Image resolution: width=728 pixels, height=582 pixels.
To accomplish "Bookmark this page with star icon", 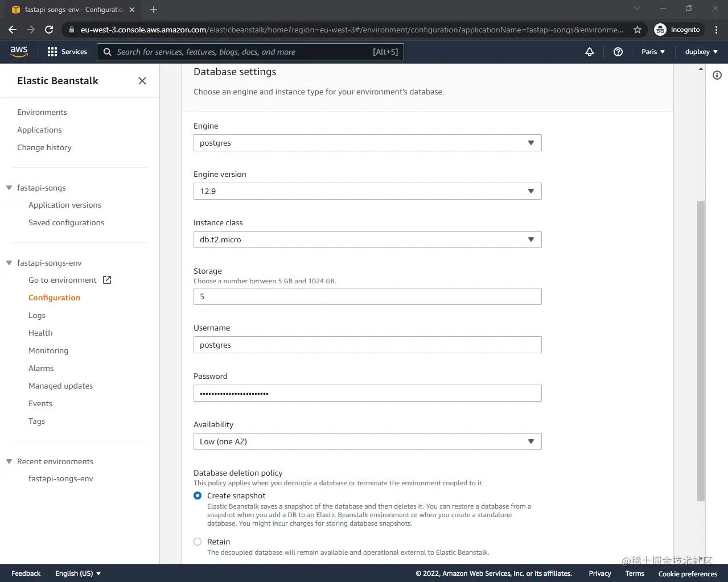I will pyautogui.click(x=637, y=30).
